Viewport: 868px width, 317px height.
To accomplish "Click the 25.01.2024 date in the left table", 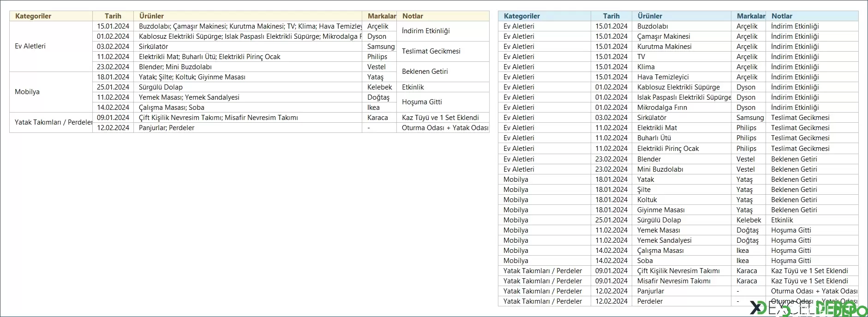I will pos(113,87).
